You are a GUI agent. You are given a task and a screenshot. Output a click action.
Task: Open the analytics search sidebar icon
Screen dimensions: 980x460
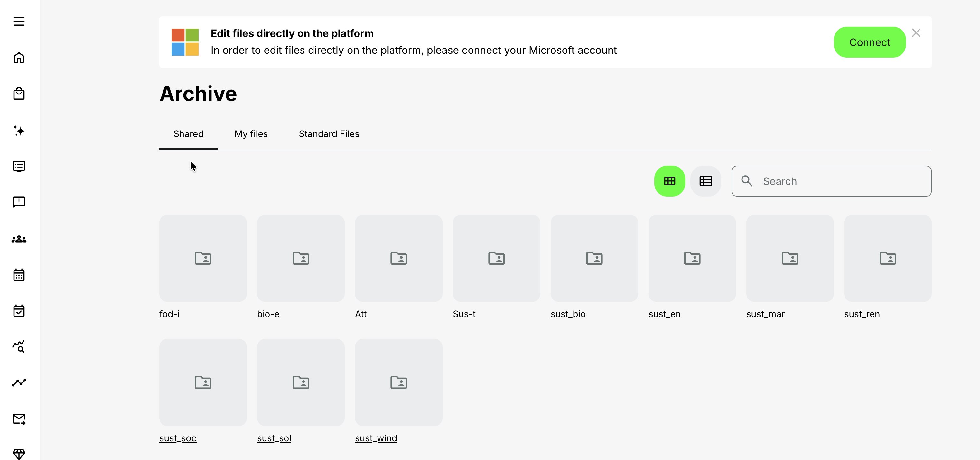(x=19, y=346)
